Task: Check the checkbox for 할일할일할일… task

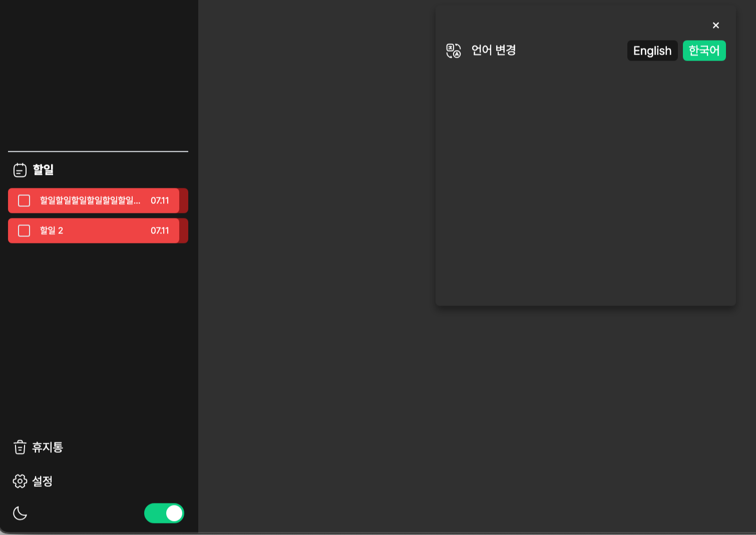Action: (x=24, y=200)
